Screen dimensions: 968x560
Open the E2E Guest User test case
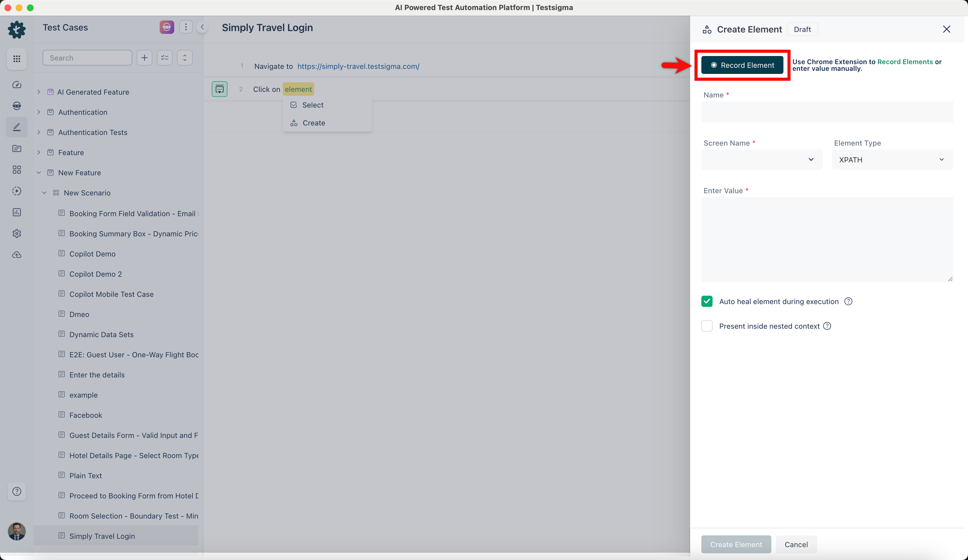click(134, 354)
